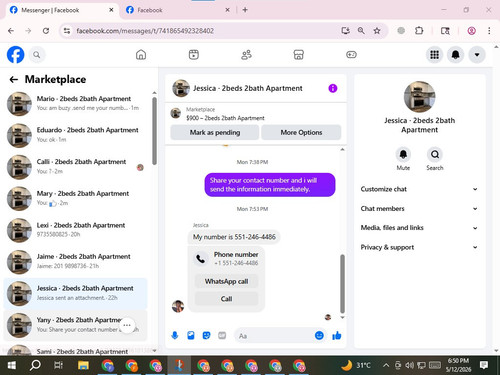Open Windows notification center
The image size is (500, 375).
point(484,365)
